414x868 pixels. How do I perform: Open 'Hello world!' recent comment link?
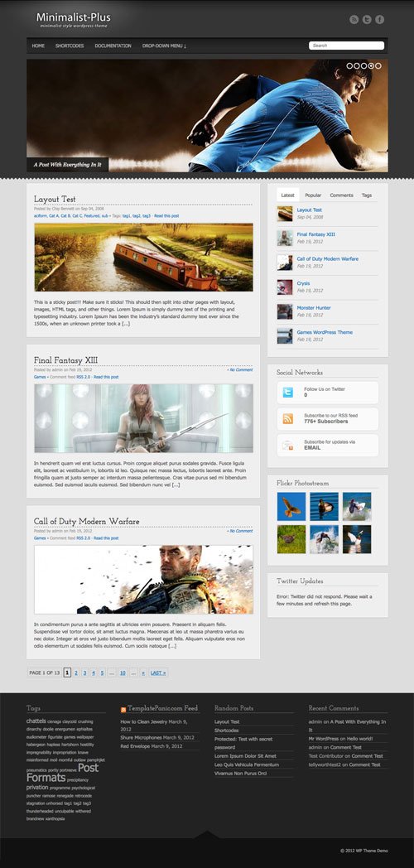[x=359, y=739]
